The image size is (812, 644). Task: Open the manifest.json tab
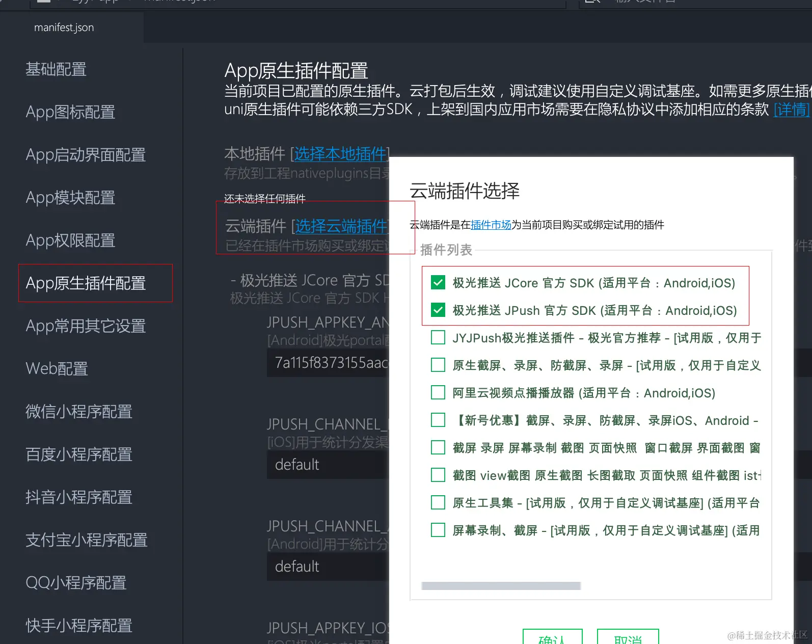[64, 28]
